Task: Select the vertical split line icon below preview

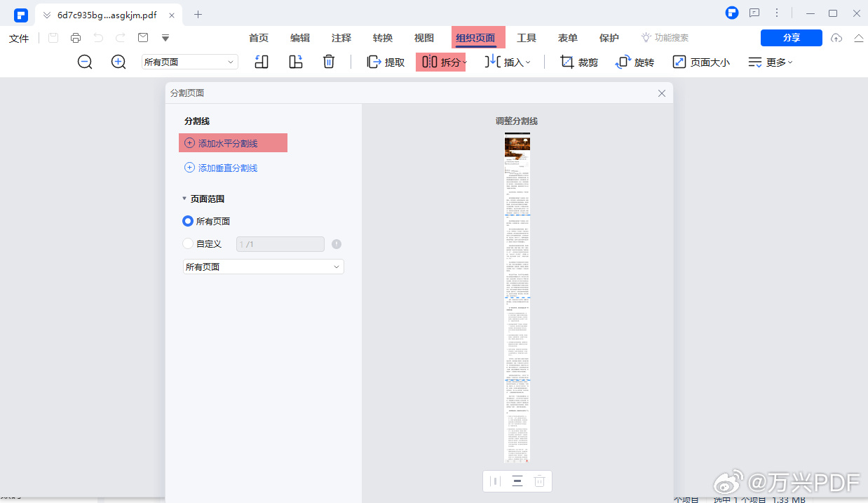Action: tap(494, 481)
